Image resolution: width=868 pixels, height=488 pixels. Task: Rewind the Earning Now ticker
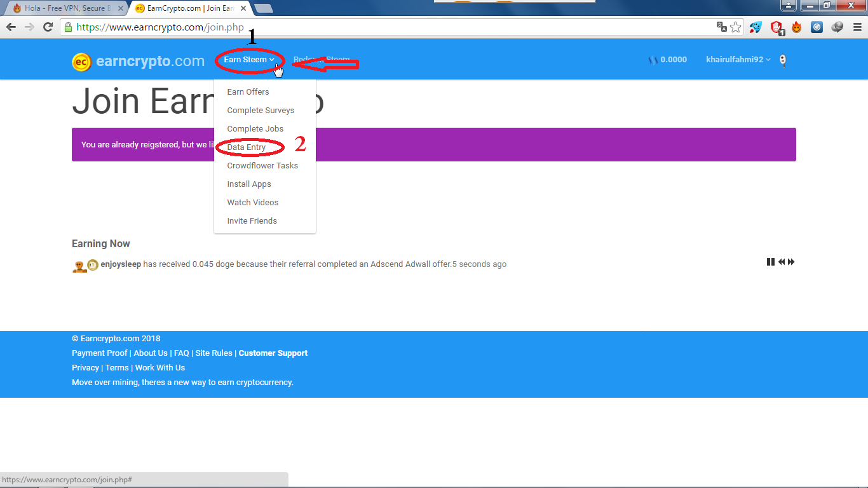(x=782, y=262)
